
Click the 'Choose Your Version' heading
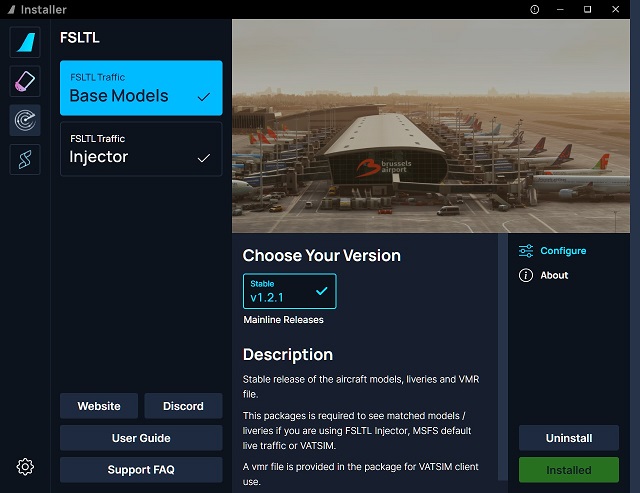coord(322,255)
